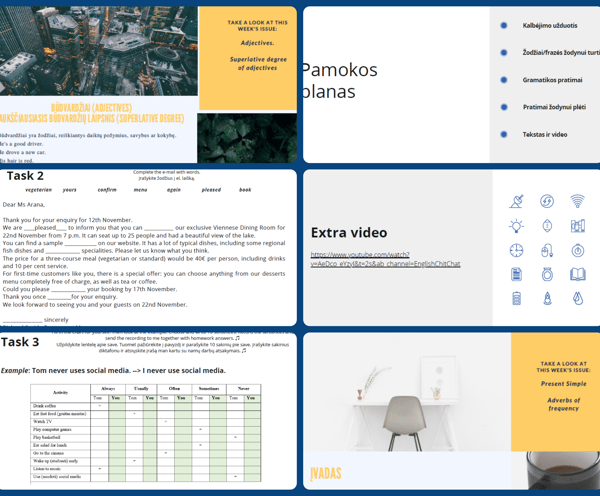Click the water drops icon
Image resolution: width=600 pixels, height=496 pixels.
pyautogui.click(x=578, y=299)
